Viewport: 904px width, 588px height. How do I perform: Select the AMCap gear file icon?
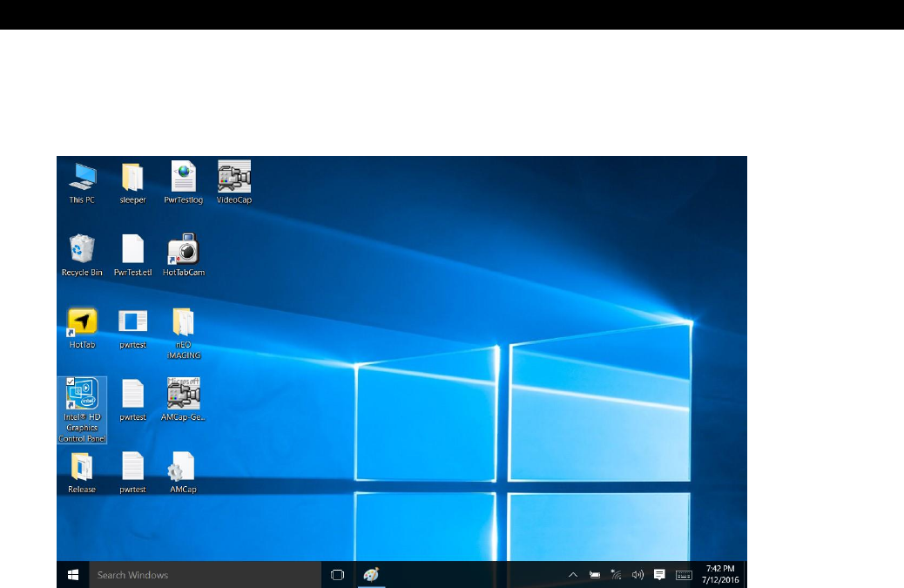coord(183,467)
